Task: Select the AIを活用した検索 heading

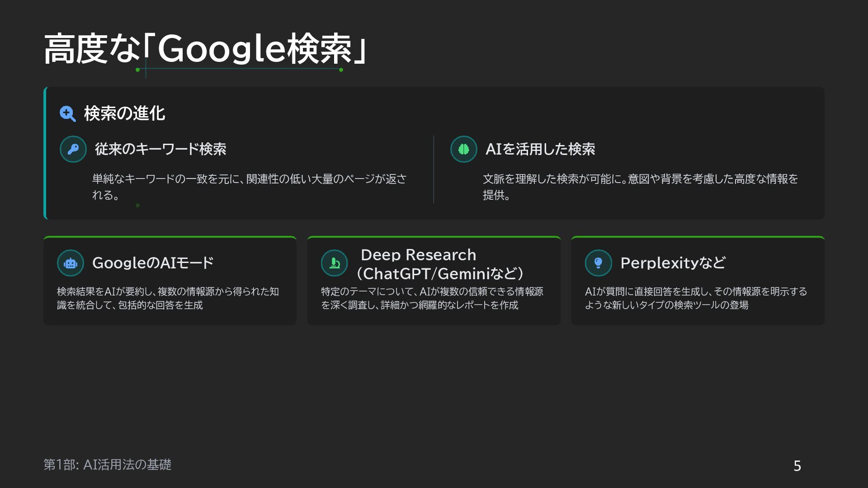Action: click(x=540, y=149)
